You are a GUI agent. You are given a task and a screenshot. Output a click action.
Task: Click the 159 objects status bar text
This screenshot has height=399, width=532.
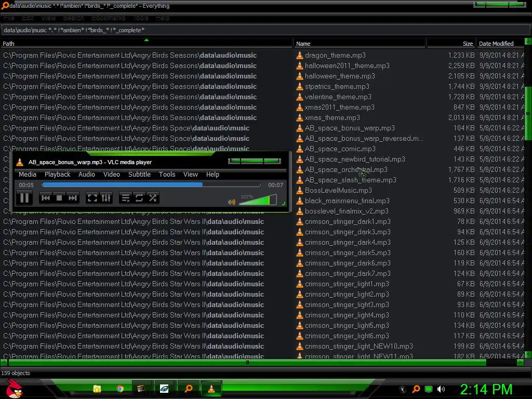coord(16,373)
